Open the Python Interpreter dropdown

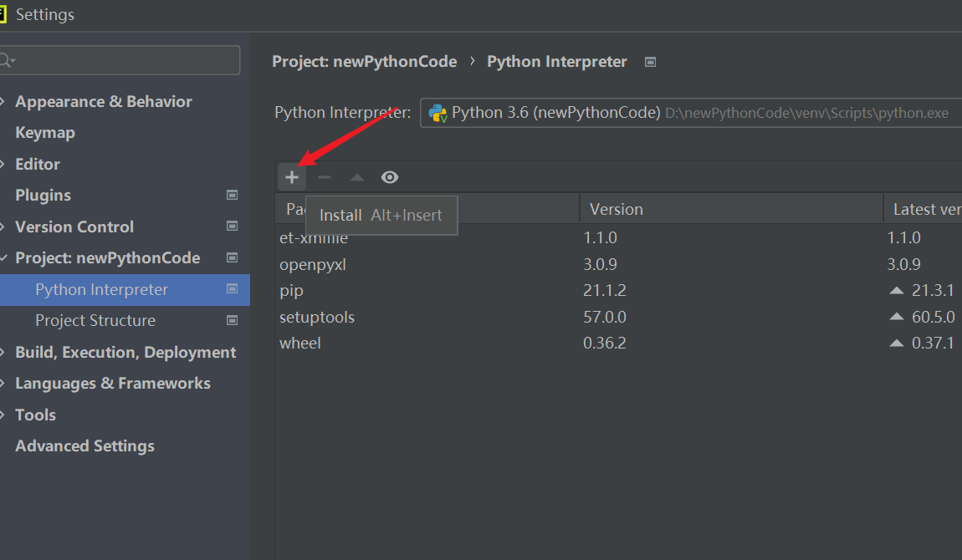coord(686,113)
